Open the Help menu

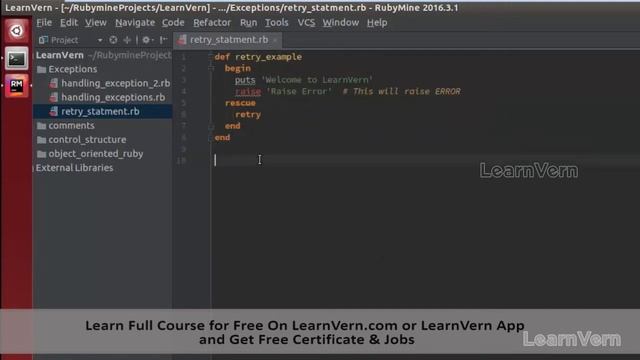[377, 22]
